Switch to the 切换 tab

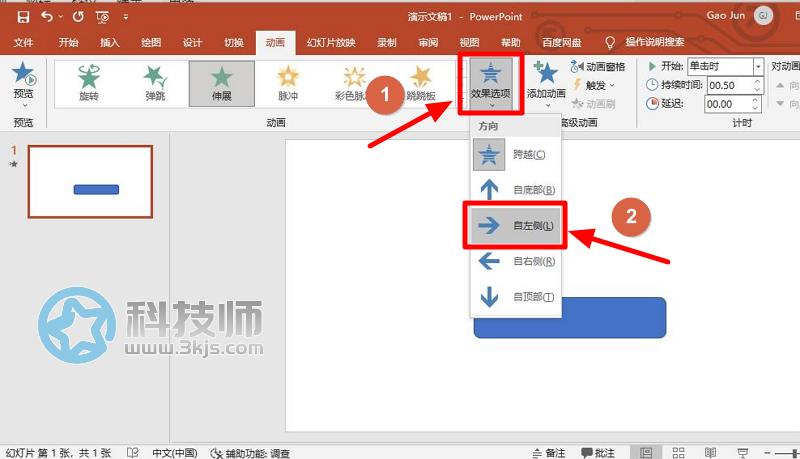[234, 42]
